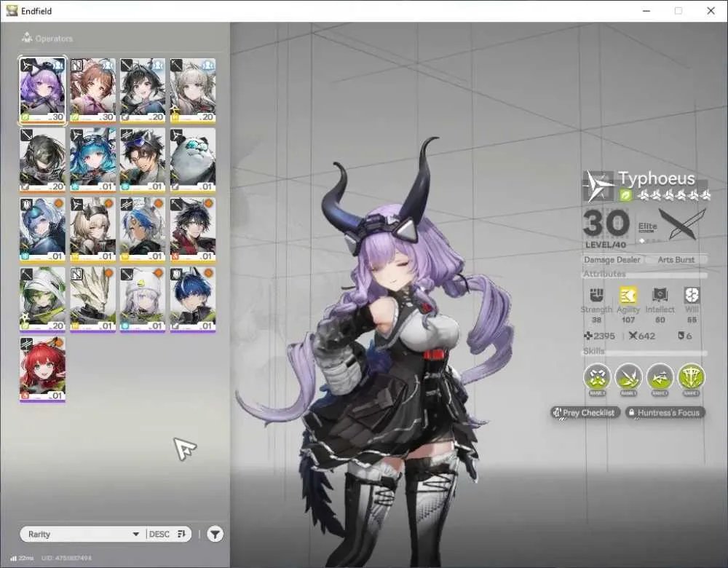
Task: Select the purple-haired operator card
Action: (x=42, y=90)
